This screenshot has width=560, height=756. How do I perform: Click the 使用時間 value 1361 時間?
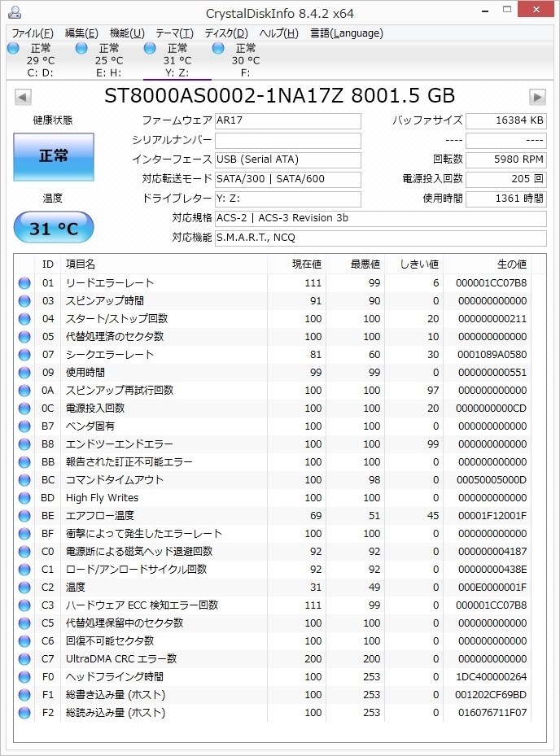click(506, 199)
